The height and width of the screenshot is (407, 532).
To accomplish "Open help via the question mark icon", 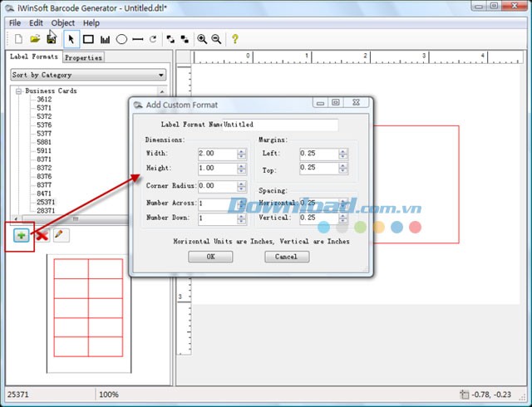I will (234, 39).
